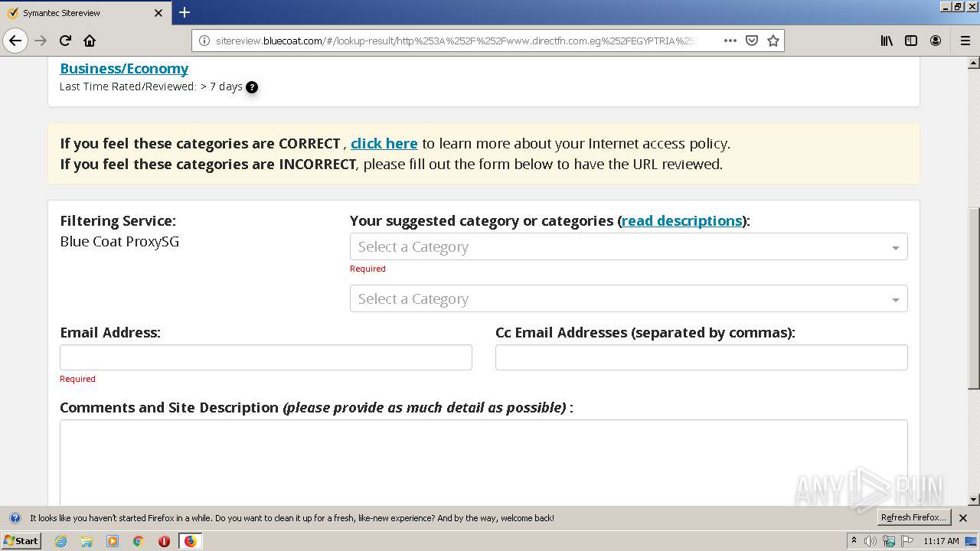Reload the current page
Viewport: 980px width, 551px height.
[65, 41]
